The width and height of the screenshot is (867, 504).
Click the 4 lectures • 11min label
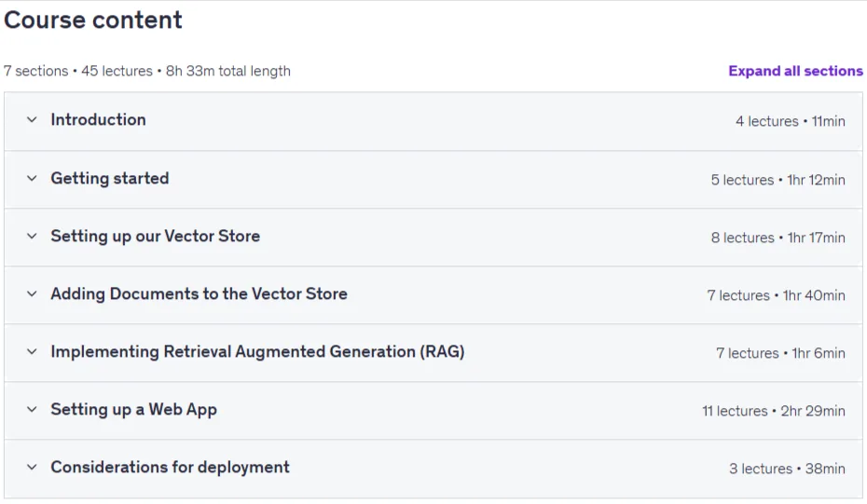(791, 121)
